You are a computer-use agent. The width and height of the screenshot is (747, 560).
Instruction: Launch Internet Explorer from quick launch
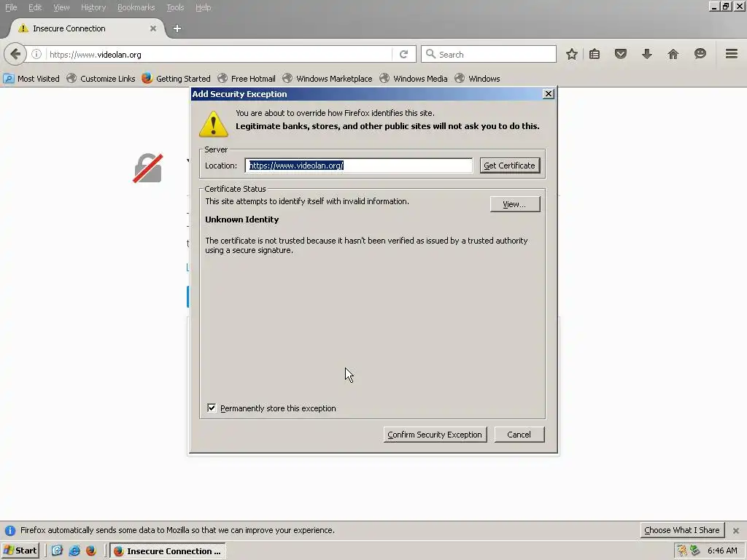pyautogui.click(x=74, y=551)
